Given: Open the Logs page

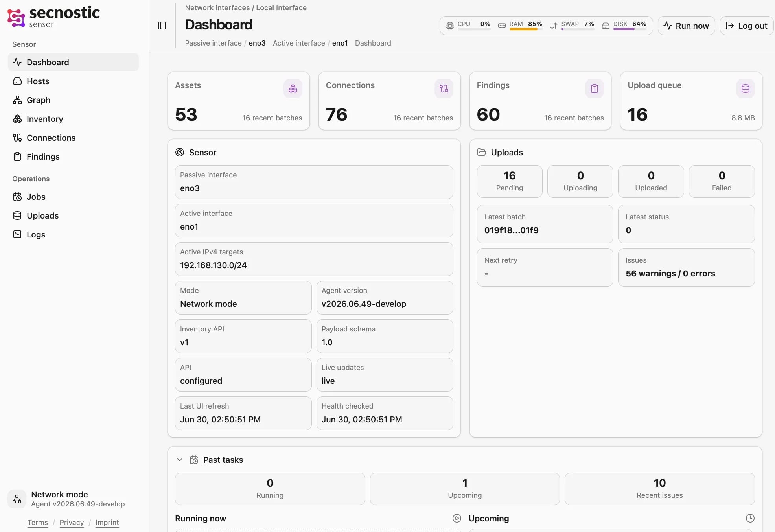Looking at the screenshot, I should point(73,234).
